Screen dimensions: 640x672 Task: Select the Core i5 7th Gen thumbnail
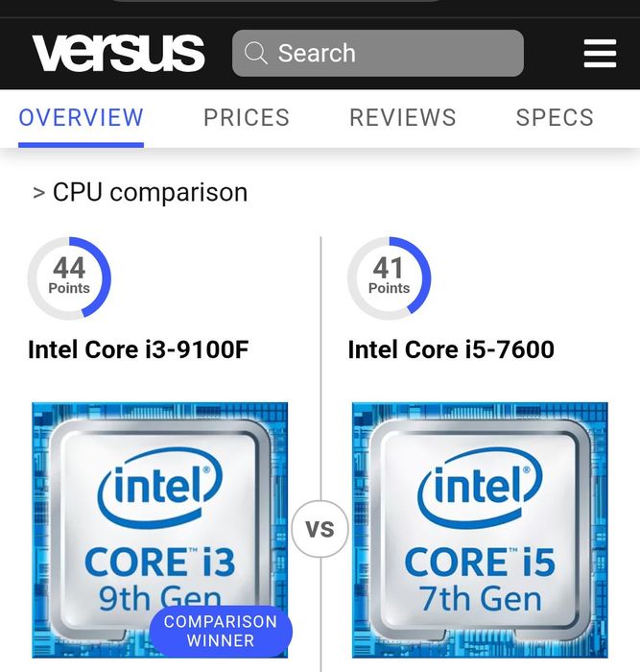[x=480, y=530]
